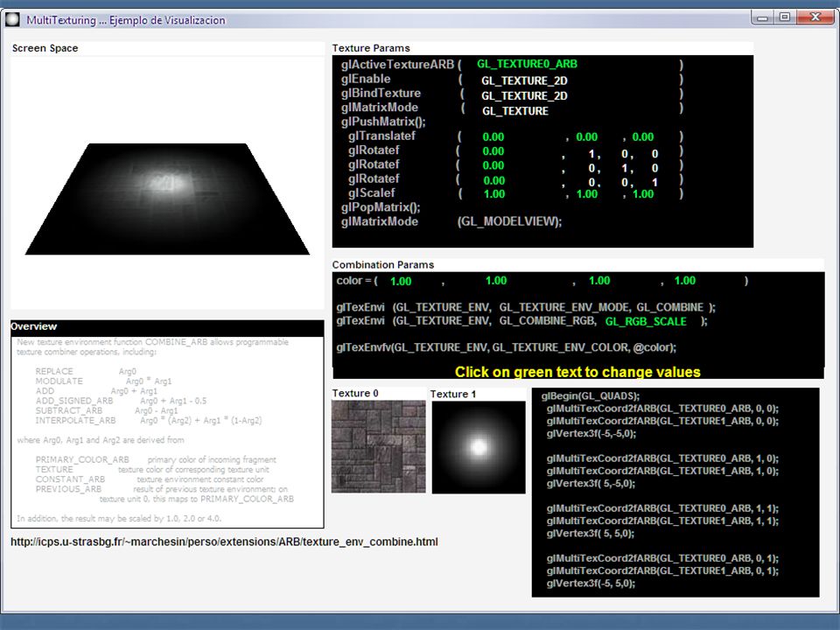Click the GL_TEXTURE argument of the first glMatrixMode
Screen dimensions: 840x630
pos(515,111)
